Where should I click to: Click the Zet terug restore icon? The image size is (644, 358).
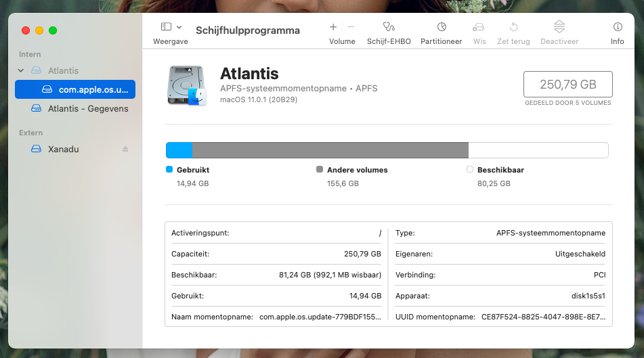click(x=513, y=27)
